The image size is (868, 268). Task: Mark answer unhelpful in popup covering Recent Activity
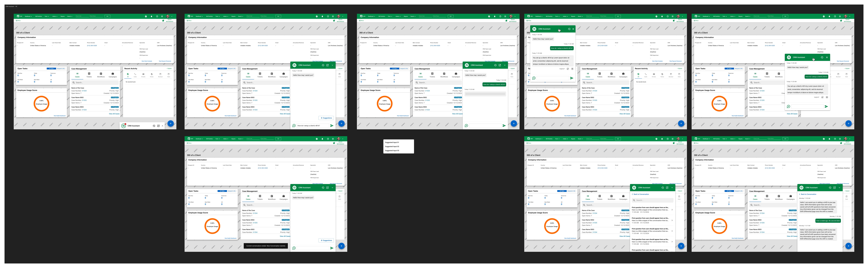click(x=827, y=97)
